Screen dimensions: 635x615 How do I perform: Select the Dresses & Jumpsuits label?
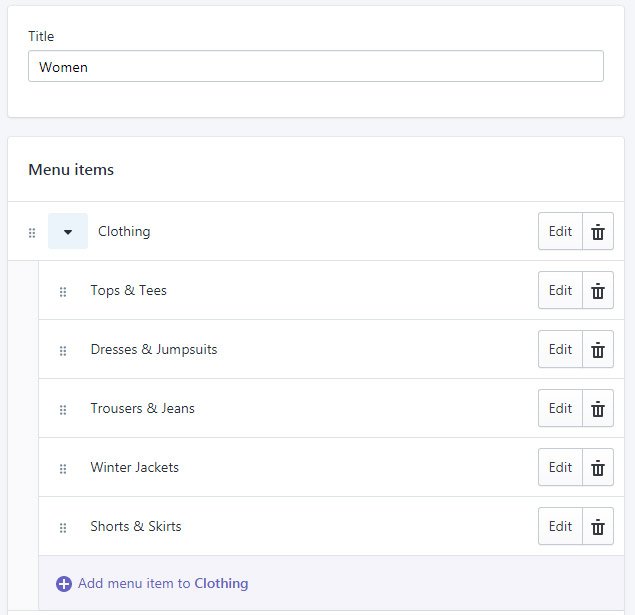(153, 350)
